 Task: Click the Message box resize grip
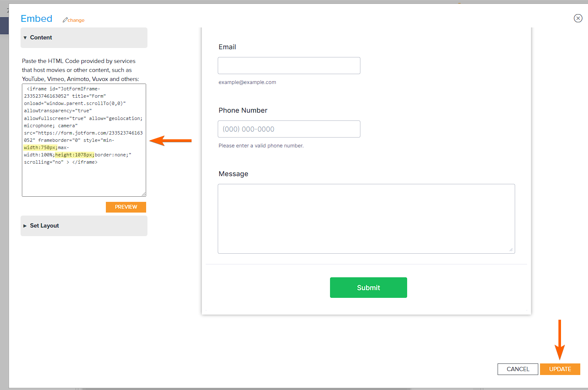[511, 249]
